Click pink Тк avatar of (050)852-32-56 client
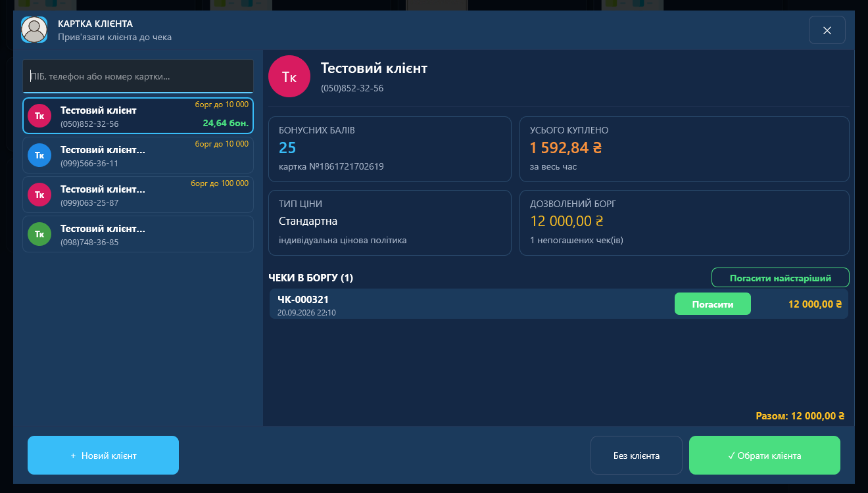Viewport: 868px width, 493px height. pos(39,116)
